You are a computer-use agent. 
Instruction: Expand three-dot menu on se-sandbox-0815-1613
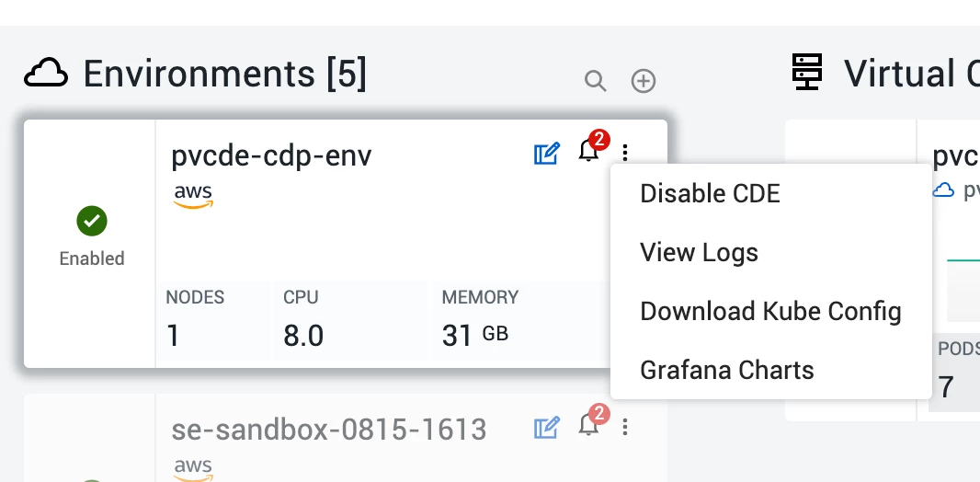625,427
